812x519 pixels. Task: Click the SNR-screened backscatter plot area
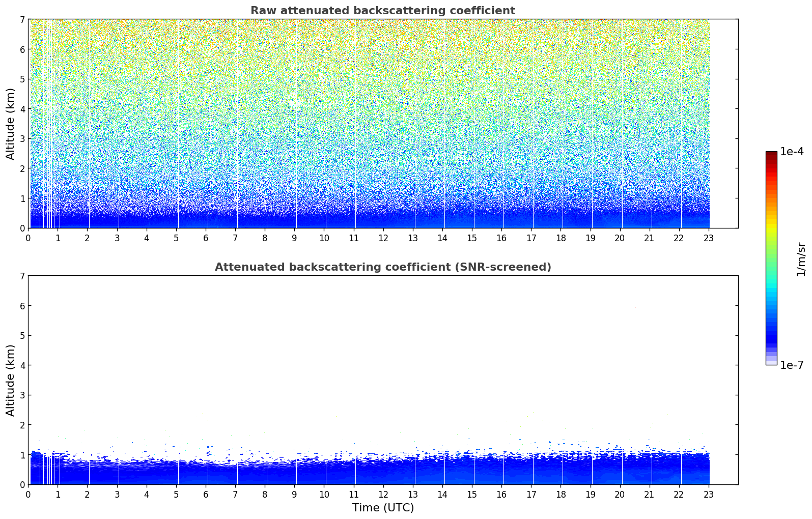(383, 380)
